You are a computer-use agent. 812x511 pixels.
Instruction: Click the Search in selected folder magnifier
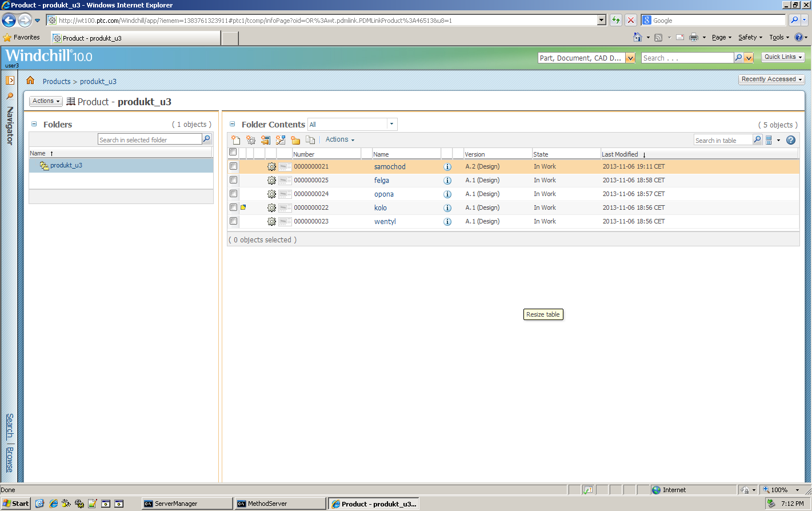pos(207,139)
